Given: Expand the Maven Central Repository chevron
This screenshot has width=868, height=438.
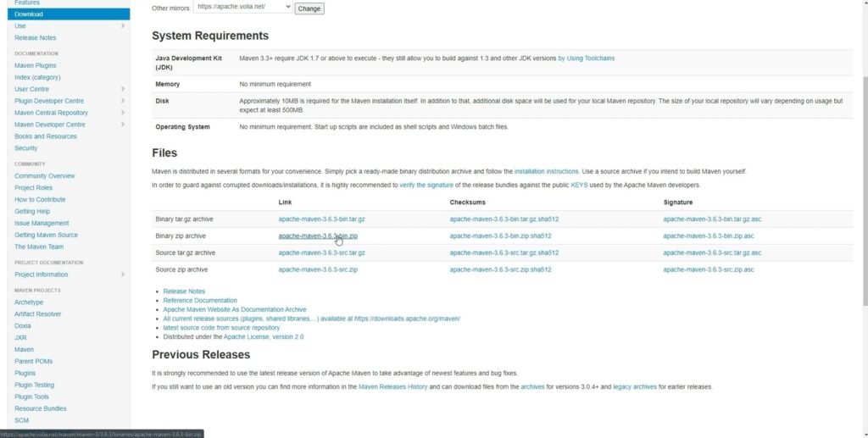Looking at the screenshot, I should [122, 113].
